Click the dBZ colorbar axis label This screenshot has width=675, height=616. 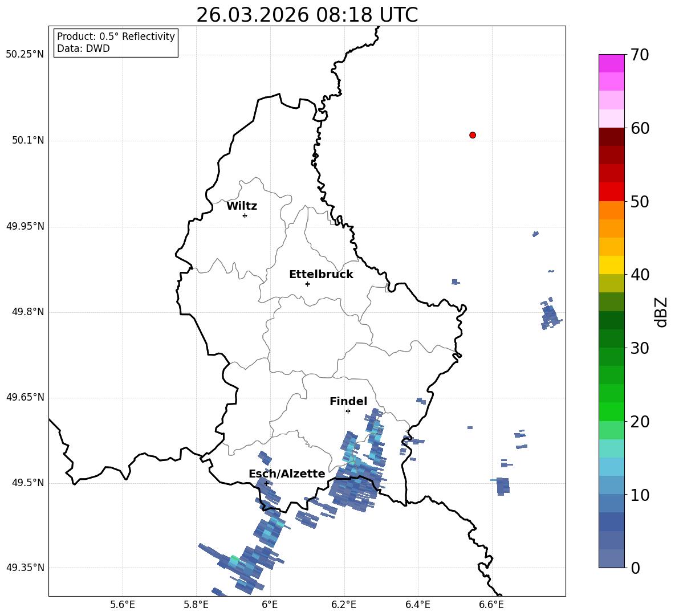(x=662, y=312)
